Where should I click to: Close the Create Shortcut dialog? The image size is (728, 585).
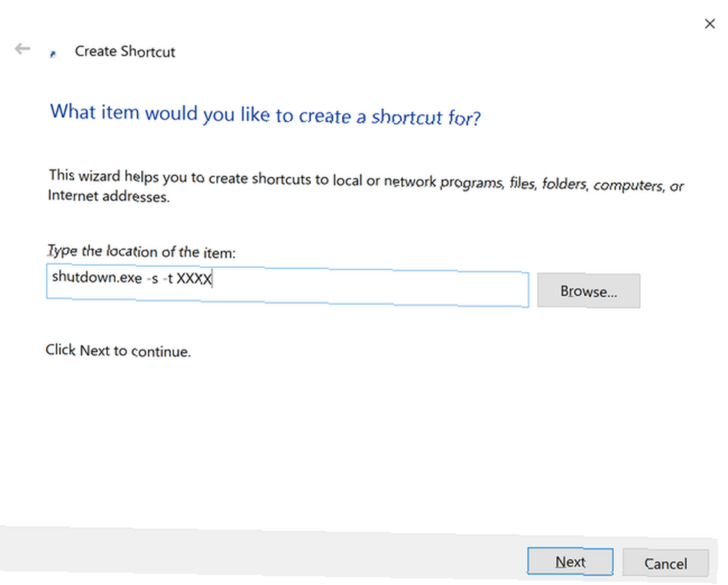pos(709,24)
